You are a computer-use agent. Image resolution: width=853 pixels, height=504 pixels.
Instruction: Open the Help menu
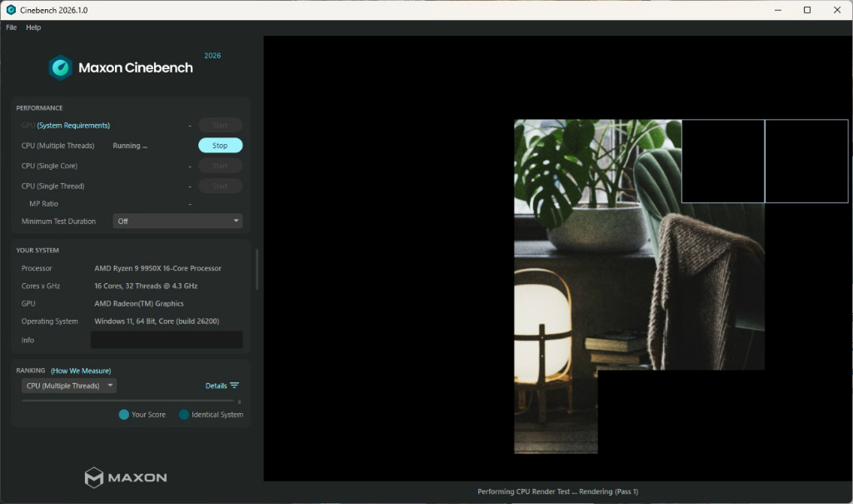pyautogui.click(x=33, y=27)
